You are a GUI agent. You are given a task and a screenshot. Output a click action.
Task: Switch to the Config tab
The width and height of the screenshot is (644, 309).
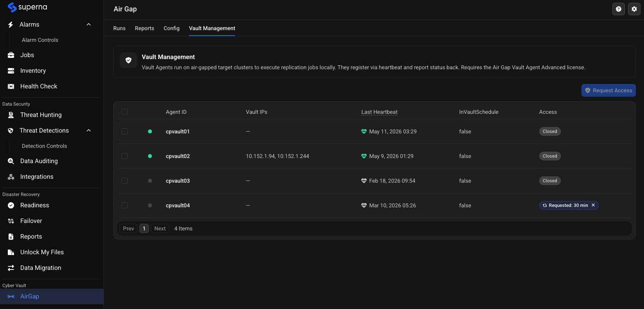coord(171,28)
